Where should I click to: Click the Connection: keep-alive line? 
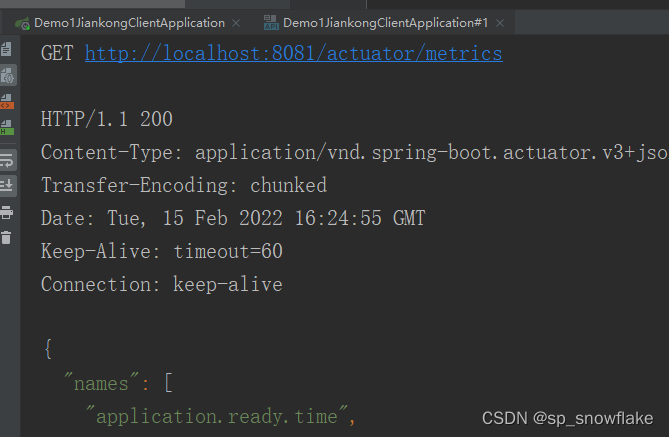(x=162, y=284)
